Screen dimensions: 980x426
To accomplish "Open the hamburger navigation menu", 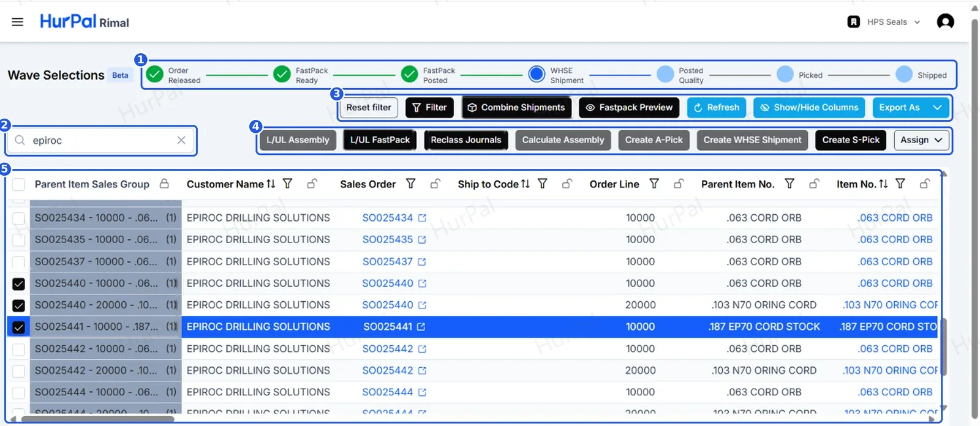I will [18, 22].
